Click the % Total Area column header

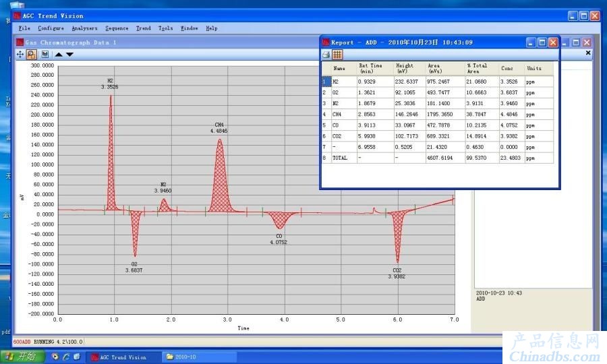(482, 69)
